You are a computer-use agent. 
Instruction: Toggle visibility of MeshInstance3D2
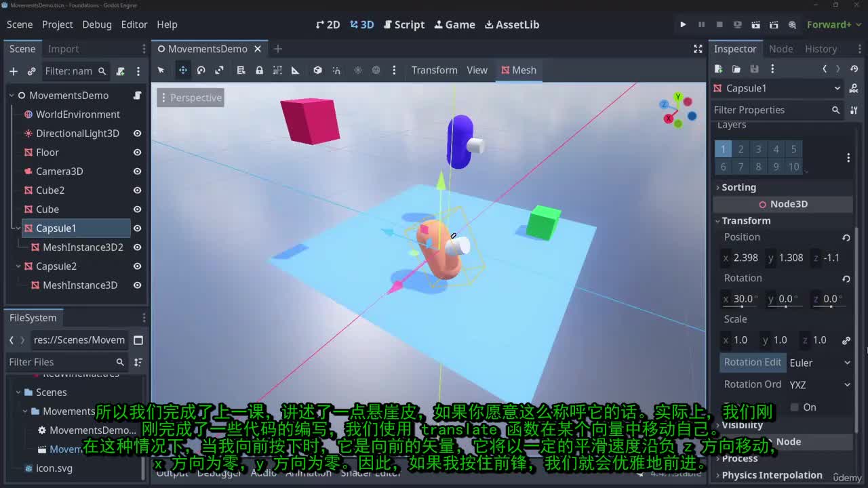click(137, 247)
